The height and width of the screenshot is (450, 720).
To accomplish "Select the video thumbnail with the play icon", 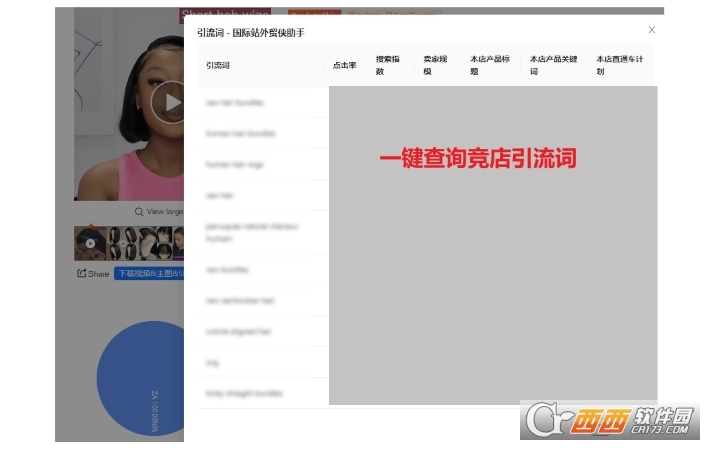I will point(90,243).
